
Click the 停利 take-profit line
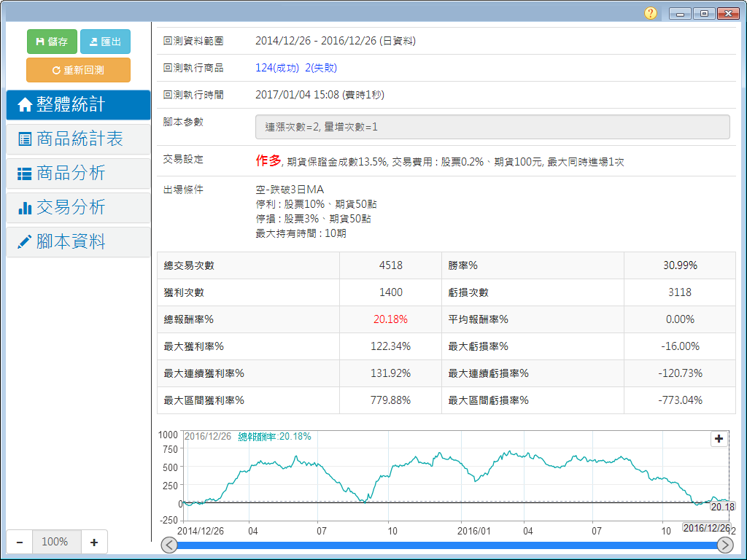coord(316,204)
